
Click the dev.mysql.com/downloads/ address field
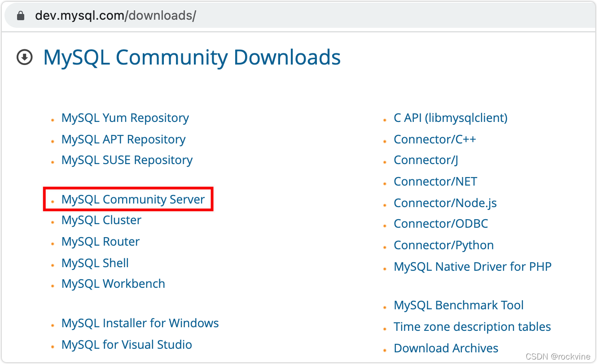point(300,16)
